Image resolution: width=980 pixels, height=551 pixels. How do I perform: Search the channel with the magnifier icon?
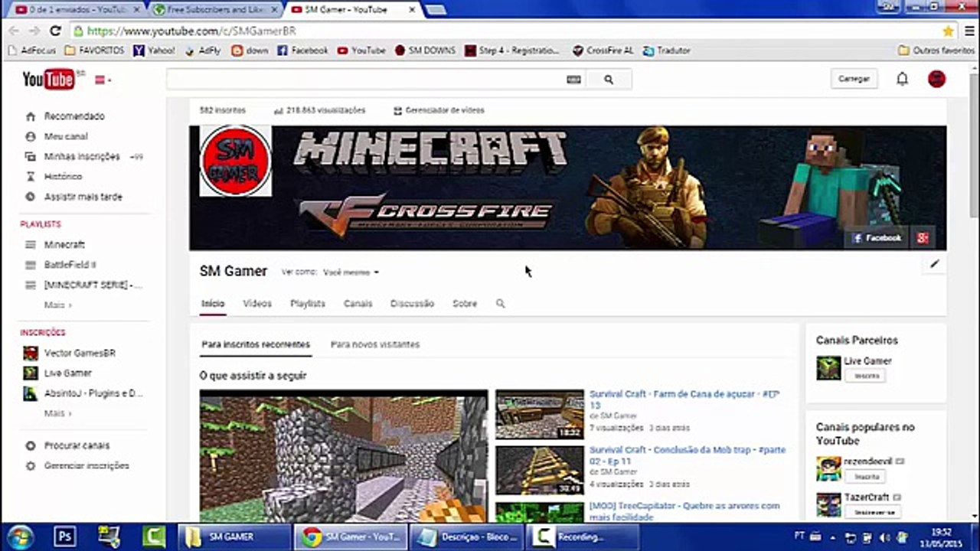[501, 304]
